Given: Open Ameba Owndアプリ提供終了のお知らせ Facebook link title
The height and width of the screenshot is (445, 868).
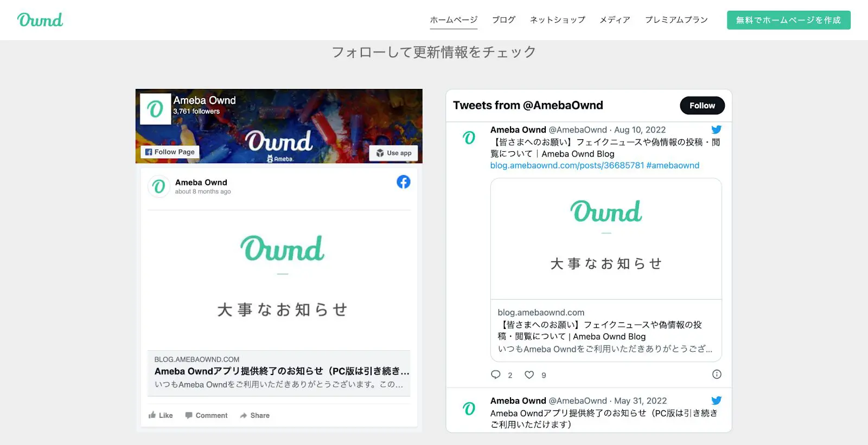Looking at the screenshot, I should (x=282, y=371).
